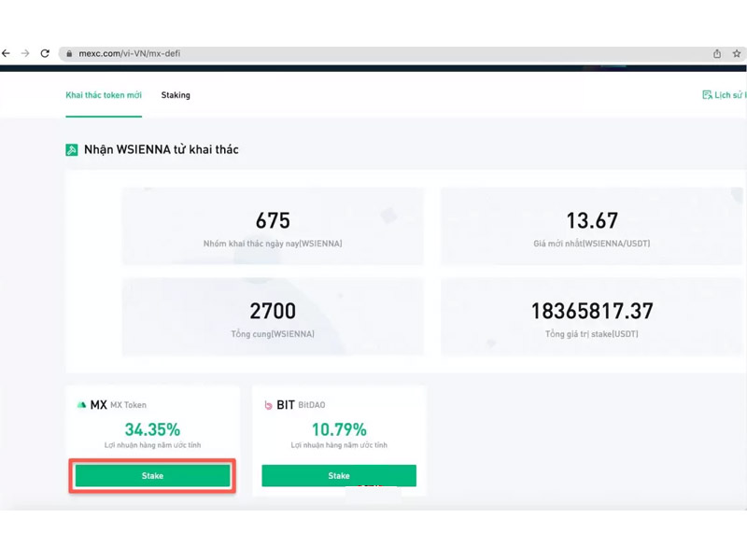
Task: Click the Giá mới nhất WSIENNA/USDT label
Action: pyautogui.click(x=592, y=244)
